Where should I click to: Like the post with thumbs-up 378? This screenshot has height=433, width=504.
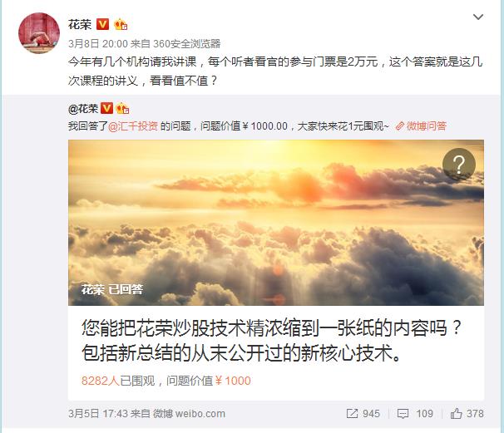(x=467, y=413)
